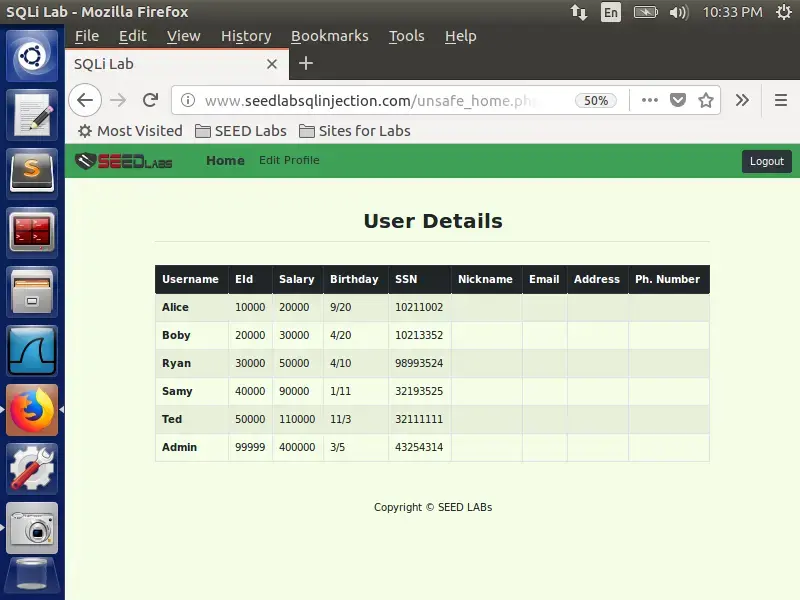Close the SQLi Lab tab
This screenshot has width=800, height=600.
pos(272,64)
